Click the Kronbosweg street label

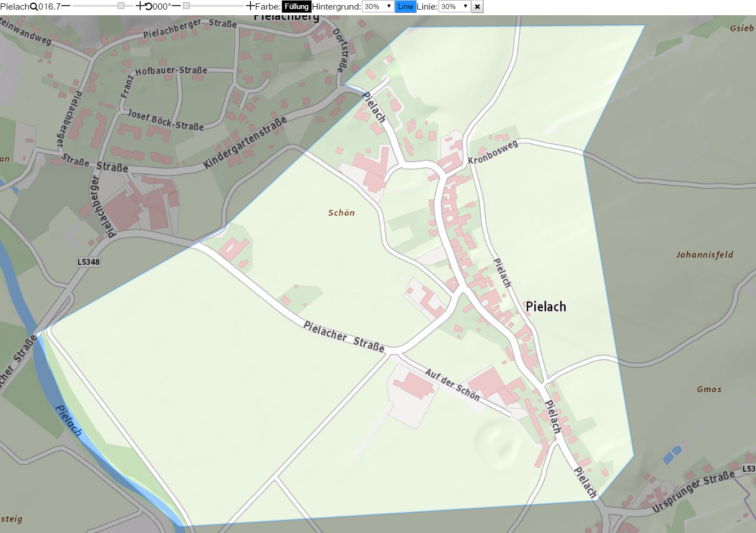pos(493,152)
